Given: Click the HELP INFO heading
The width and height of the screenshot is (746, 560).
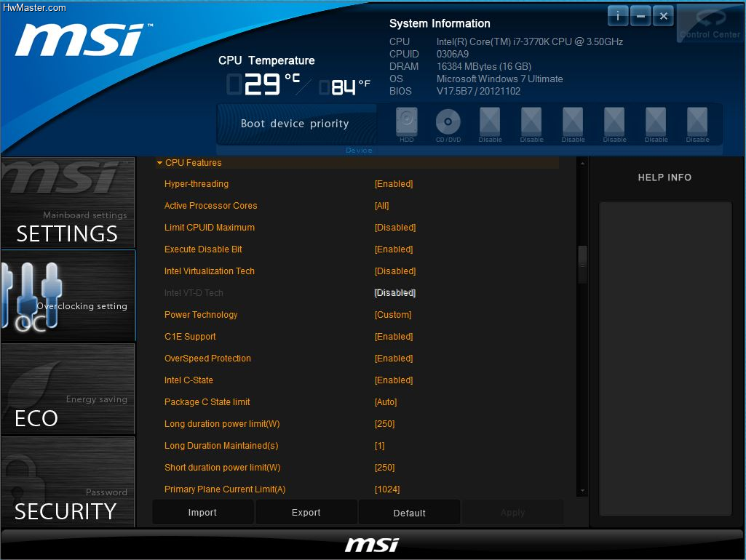Looking at the screenshot, I should (x=664, y=177).
